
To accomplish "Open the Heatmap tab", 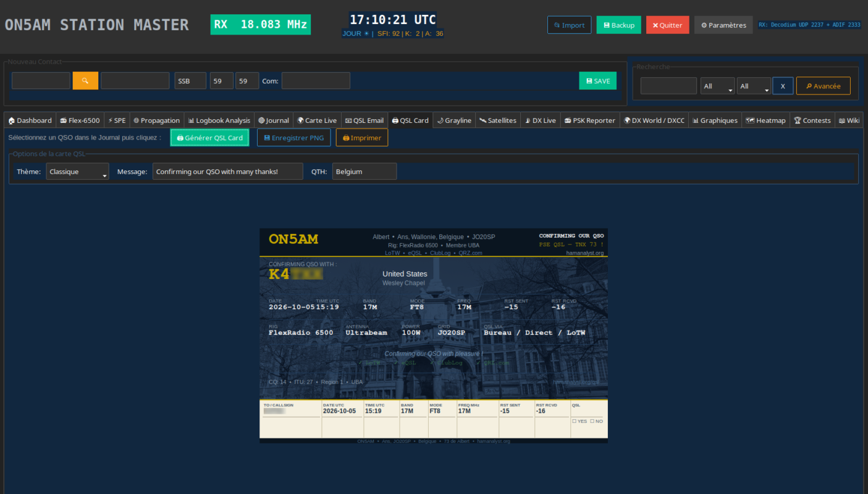I will click(766, 120).
